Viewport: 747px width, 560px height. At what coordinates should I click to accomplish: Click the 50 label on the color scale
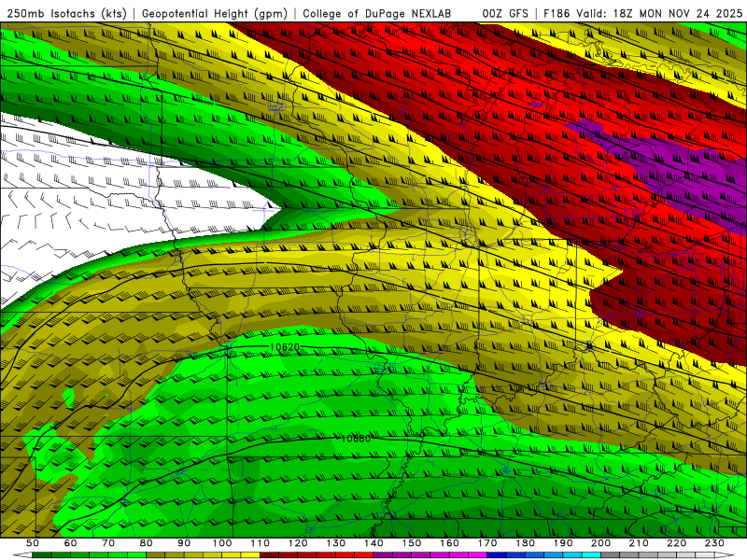(33, 543)
